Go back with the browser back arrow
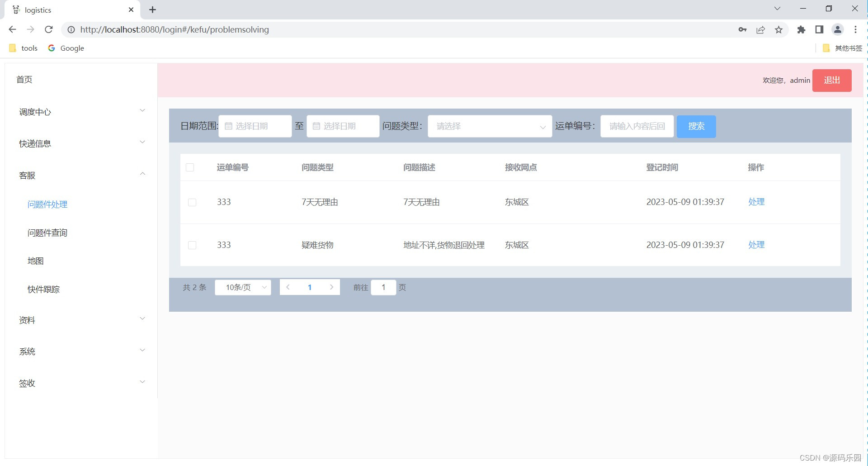868x466 pixels. pyautogui.click(x=12, y=29)
